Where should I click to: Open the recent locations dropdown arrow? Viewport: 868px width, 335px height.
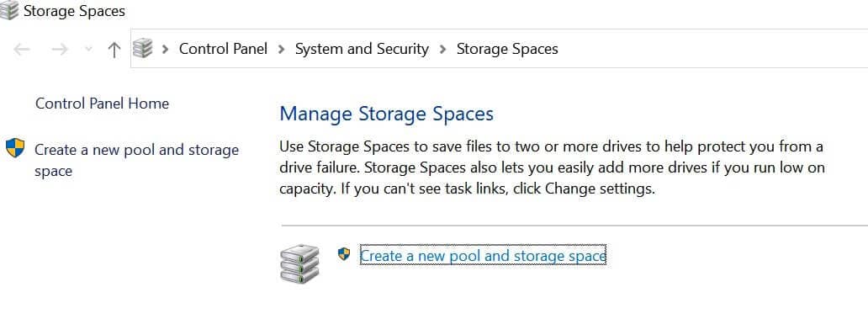coord(88,50)
